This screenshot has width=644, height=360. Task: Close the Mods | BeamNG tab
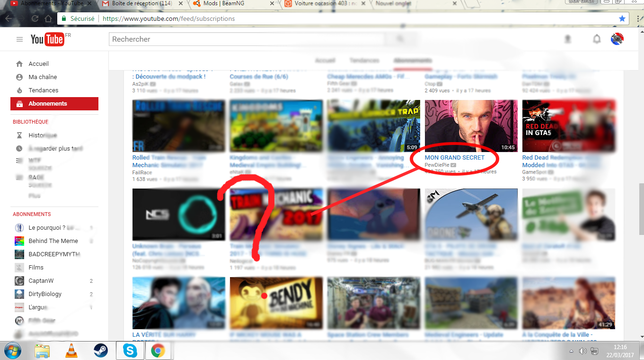tap(272, 4)
